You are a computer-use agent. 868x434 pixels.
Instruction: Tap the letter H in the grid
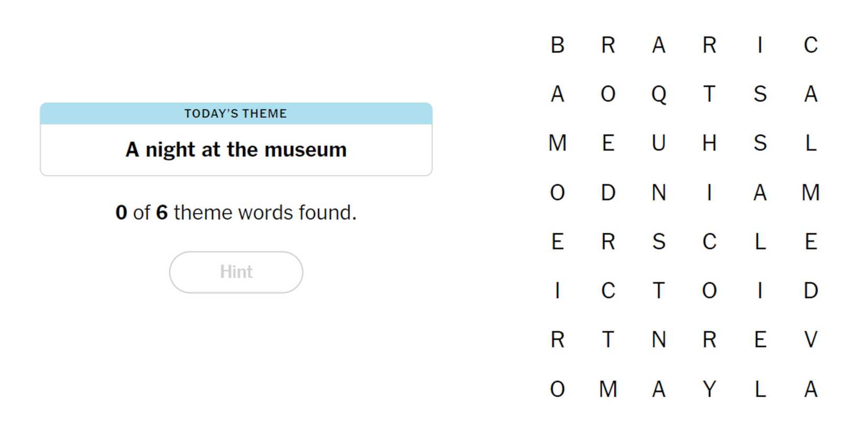coord(709,143)
